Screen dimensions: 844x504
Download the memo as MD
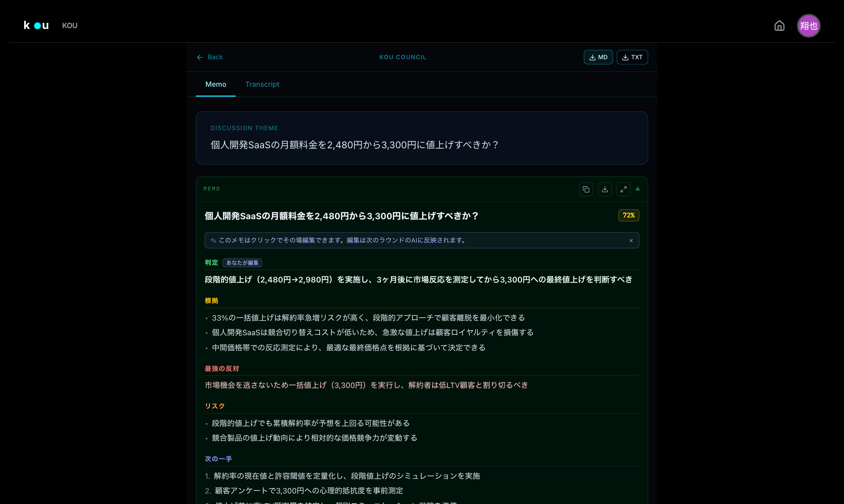click(x=598, y=57)
